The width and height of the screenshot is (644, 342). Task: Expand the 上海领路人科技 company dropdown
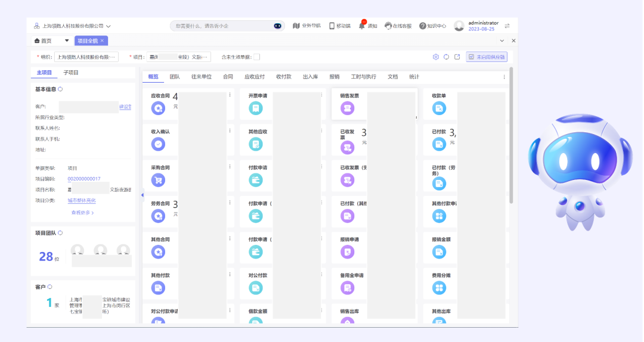(109, 26)
